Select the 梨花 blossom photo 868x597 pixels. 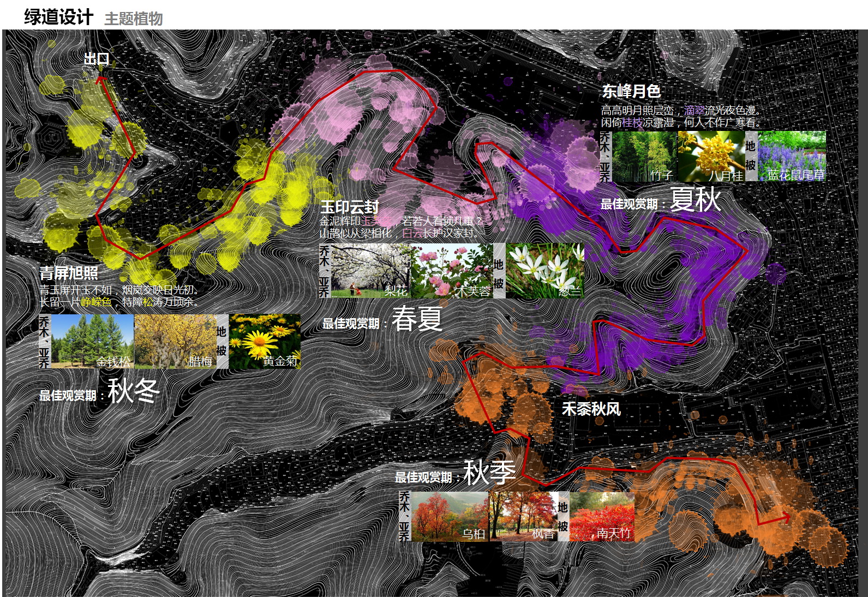tap(372, 271)
